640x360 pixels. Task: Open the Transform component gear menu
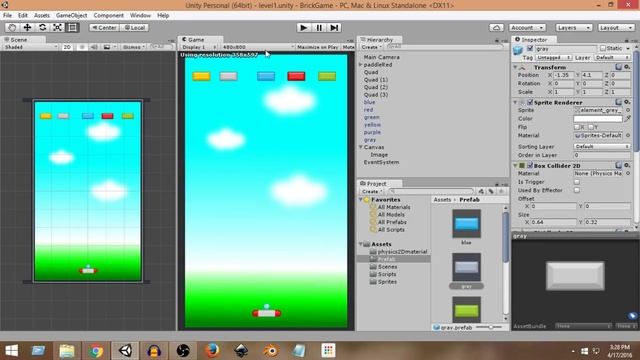coord(627,67)
